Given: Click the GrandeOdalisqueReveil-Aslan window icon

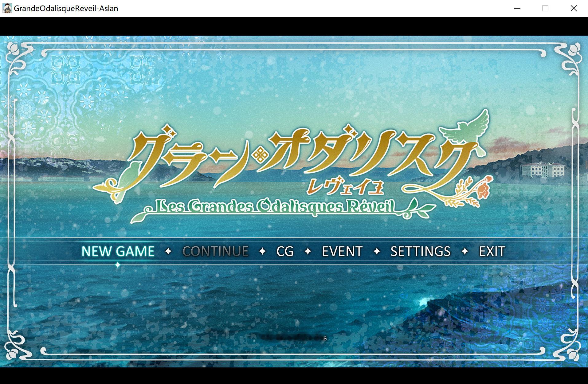Looking at the screenshot, I should coord(7,8).
